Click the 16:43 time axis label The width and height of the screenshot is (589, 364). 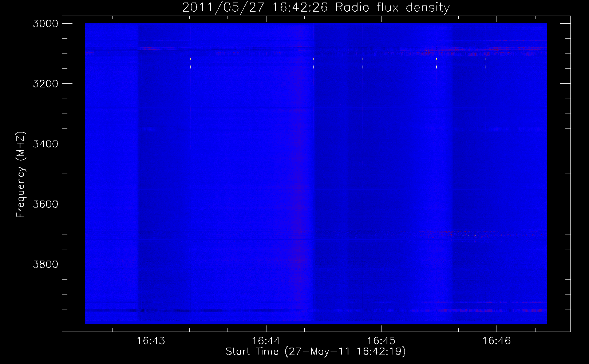click(x=151, y=341)
